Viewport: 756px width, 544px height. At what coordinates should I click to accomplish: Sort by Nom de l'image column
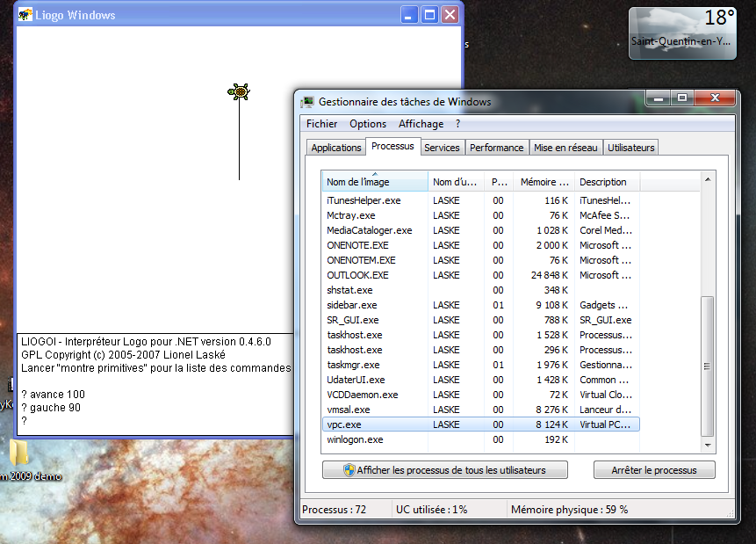pos(375,182)
